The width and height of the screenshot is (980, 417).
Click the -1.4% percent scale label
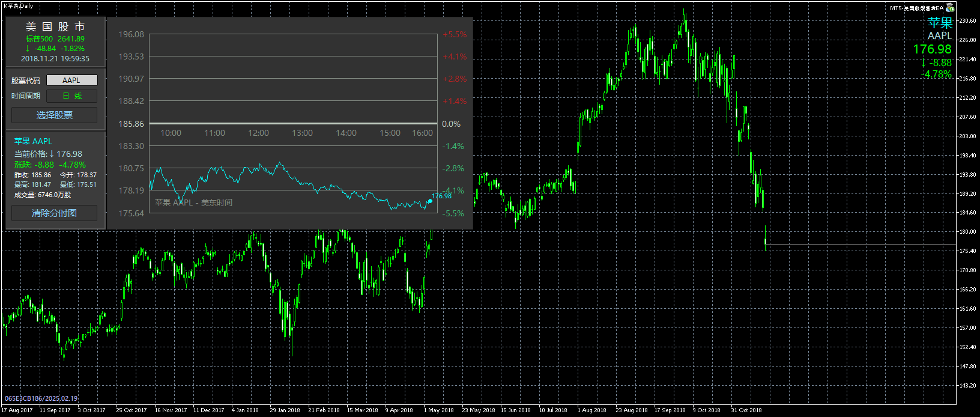453,146
